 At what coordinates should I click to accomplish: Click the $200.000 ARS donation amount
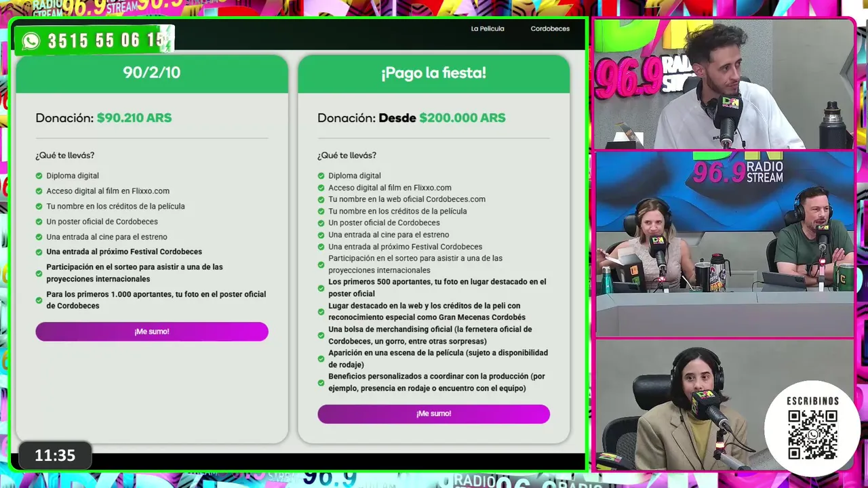point(462,118)
